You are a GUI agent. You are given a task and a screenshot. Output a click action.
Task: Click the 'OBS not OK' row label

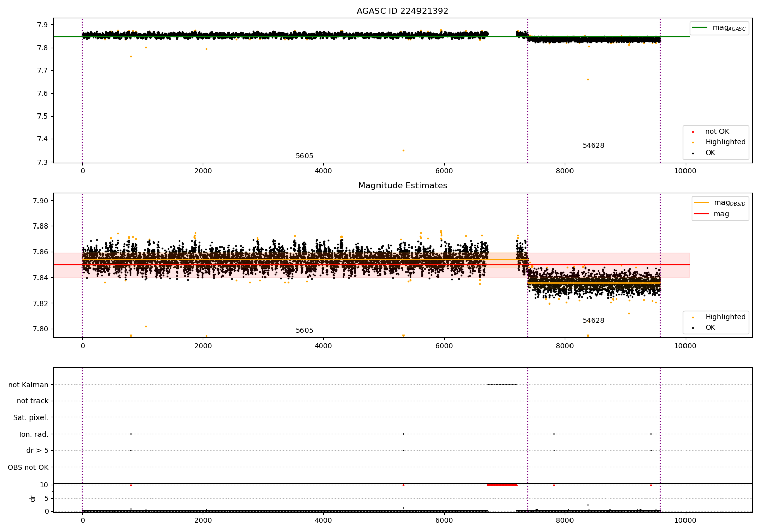28,467
